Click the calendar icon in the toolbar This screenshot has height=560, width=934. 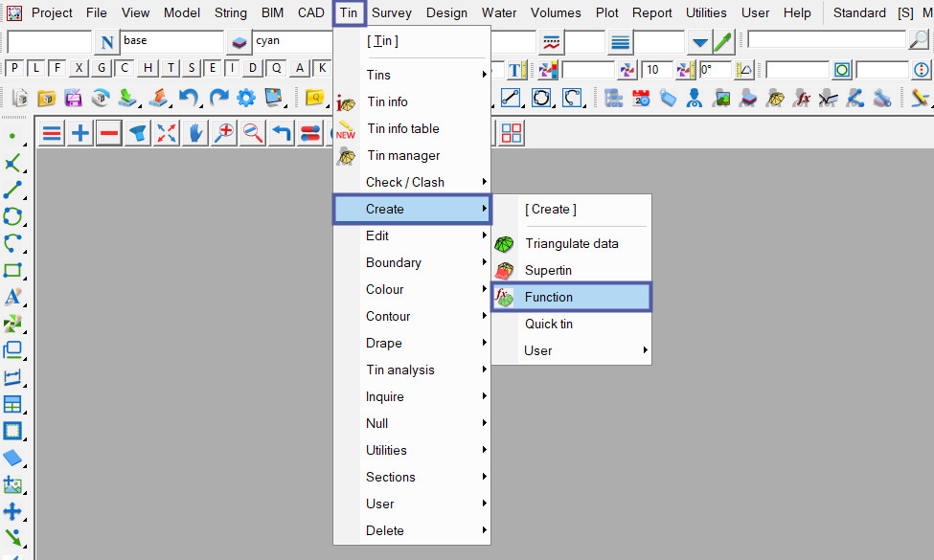[641, 98]
